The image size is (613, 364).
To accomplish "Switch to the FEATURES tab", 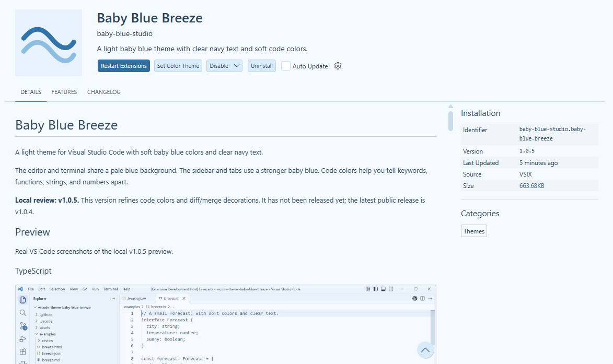I will tap(64, 92).
